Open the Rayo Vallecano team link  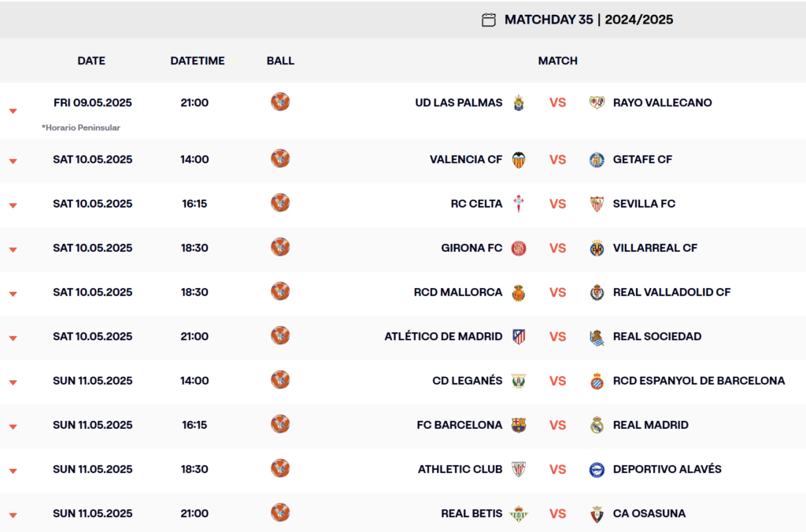click(x=662, y=103)
